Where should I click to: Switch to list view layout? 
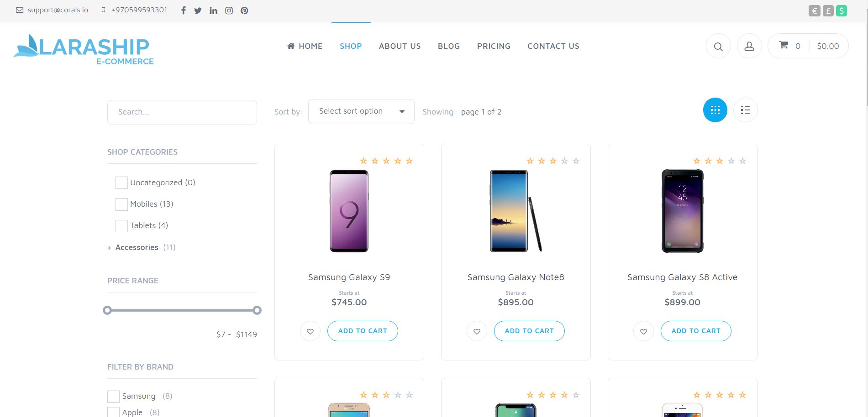tap(745, 110)
